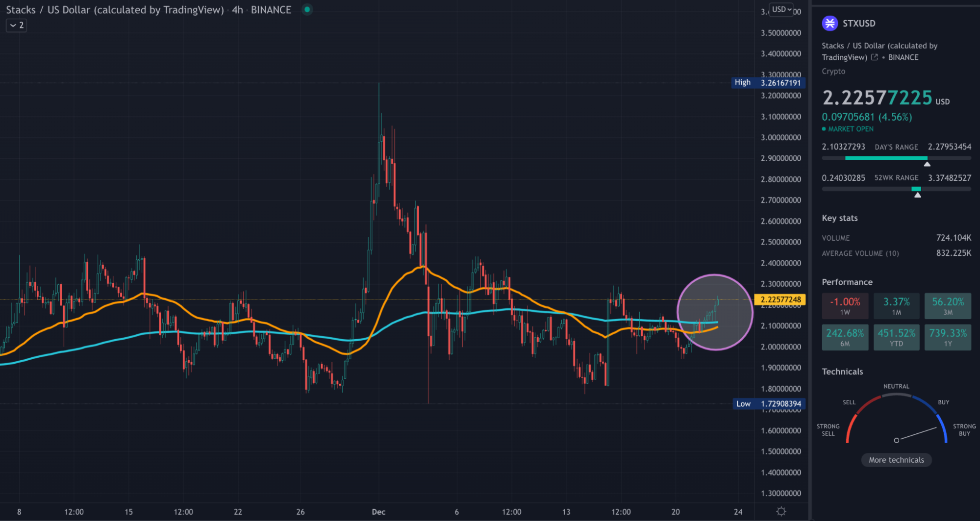
Task: Click the technicals gauge needle
Action: (x=916, y=434)
